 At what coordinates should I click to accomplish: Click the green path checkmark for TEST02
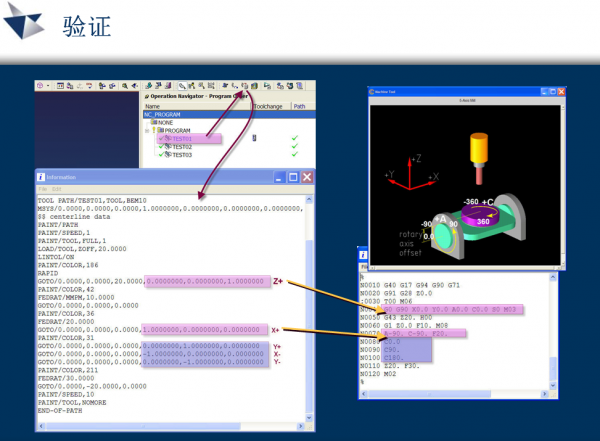point(294,147)
